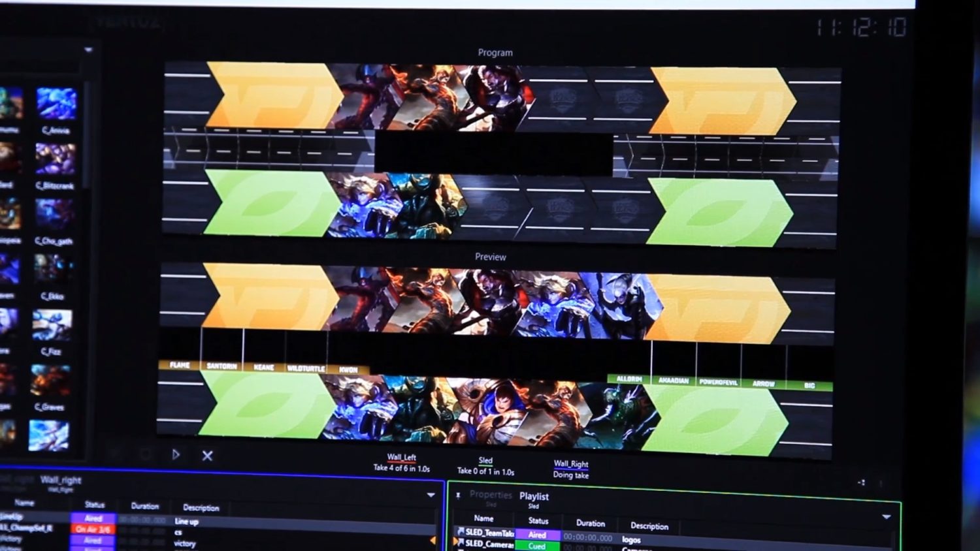Image resolution: width=980 pixels, height=551 pixels.
Task: Open the Wall_right panel dropdown chevron
Action: point(431,494)
